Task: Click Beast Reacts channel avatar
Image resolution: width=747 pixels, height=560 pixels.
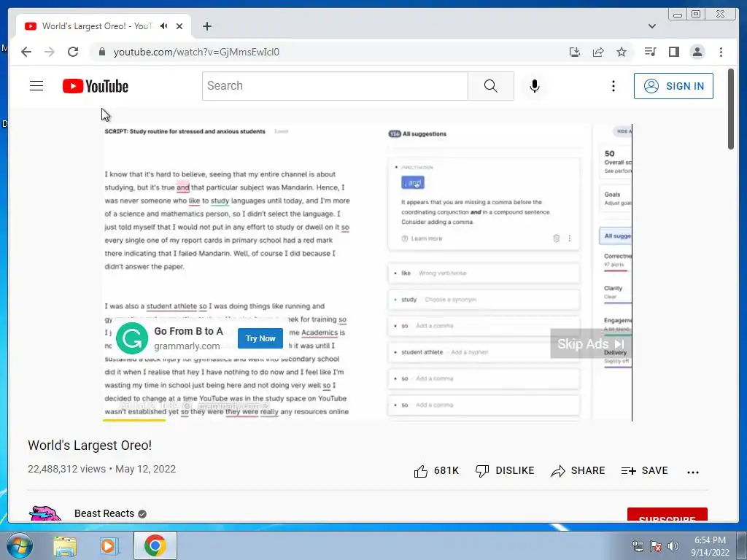Action: pos(45,514)
